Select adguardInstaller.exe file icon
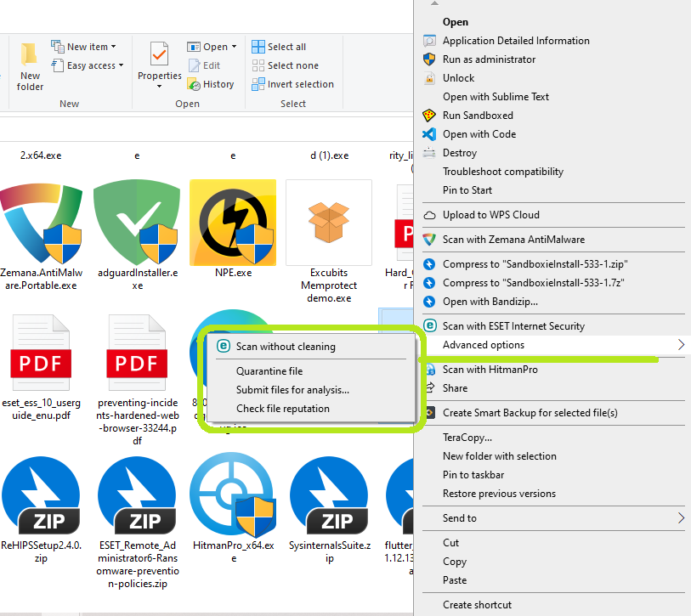Viewport: 691px width, 616px height. coord(137,222)
